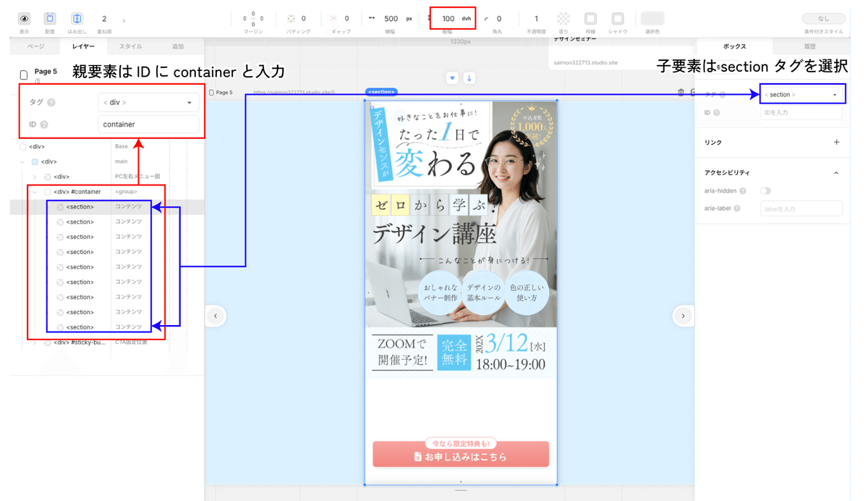The width and height of the screenshot is (868, 501).
Task: Click the 枠線 border icon
Action: (590, 16)
